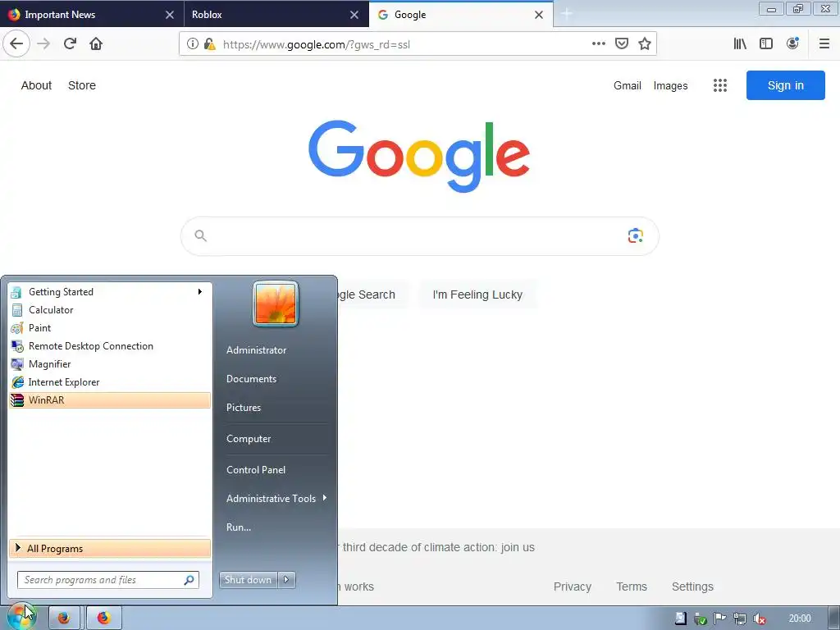Launch Internet Explorer from Start menu

(x=111, y=382)
